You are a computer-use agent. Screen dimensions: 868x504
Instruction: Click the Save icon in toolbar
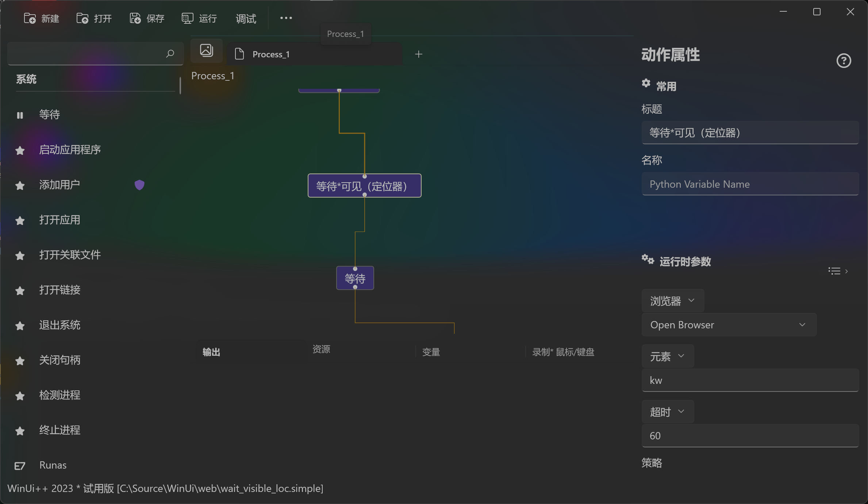[135, 18]
